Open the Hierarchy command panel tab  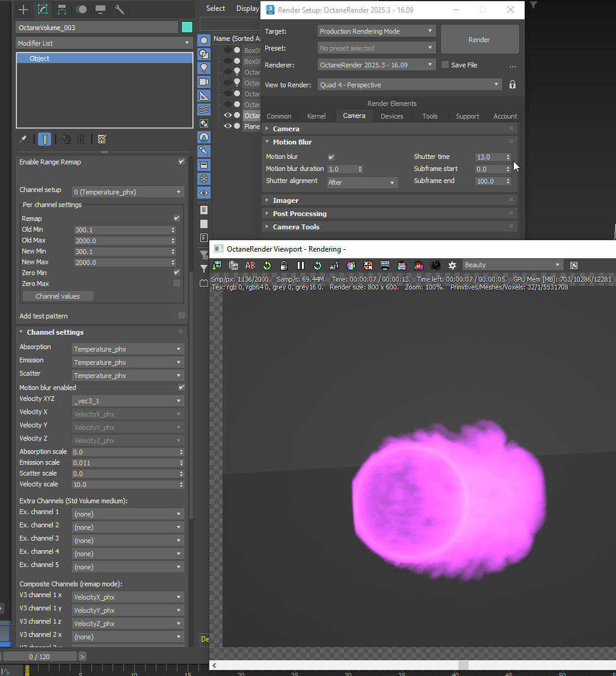click(61, 9)
